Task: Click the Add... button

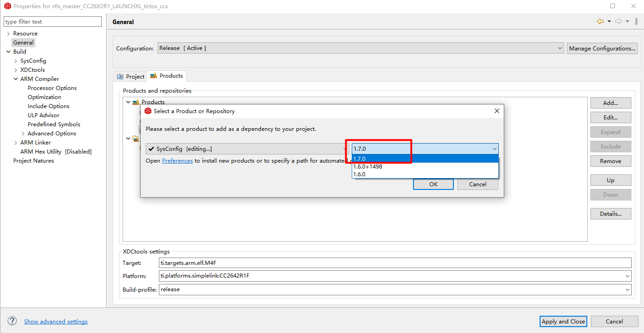Action: 610,103
